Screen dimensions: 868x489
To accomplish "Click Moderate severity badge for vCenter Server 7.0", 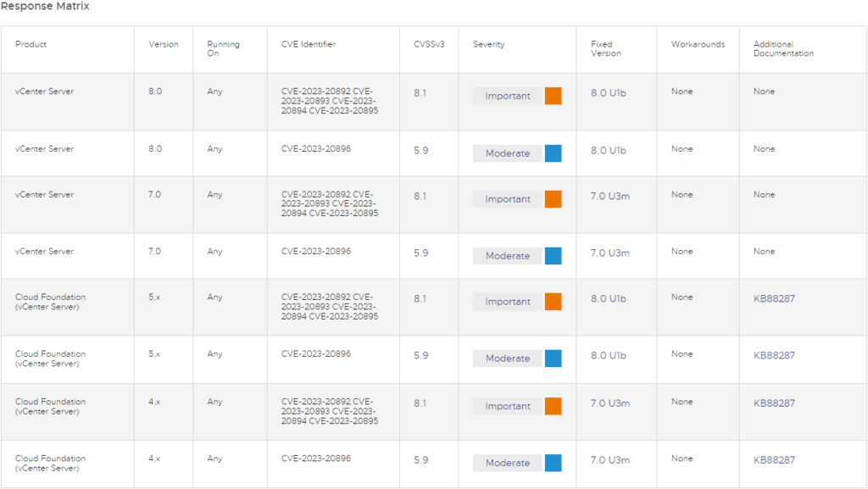I will (x=508, y=256).
